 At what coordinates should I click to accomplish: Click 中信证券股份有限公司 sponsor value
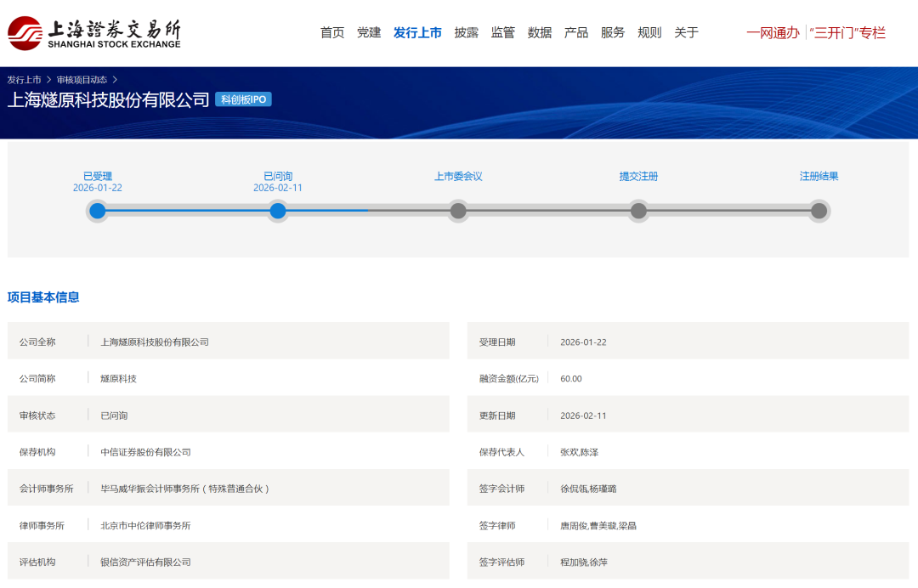(x=146, y=452)
